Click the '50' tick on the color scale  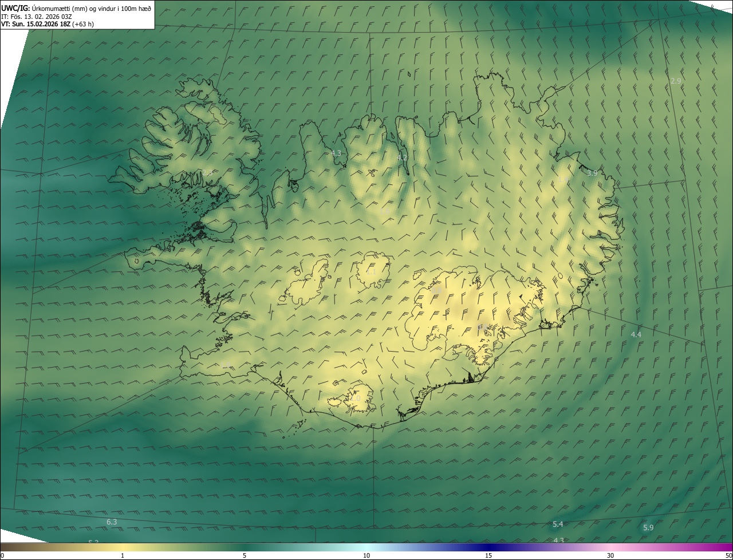(x=728, y=556)
